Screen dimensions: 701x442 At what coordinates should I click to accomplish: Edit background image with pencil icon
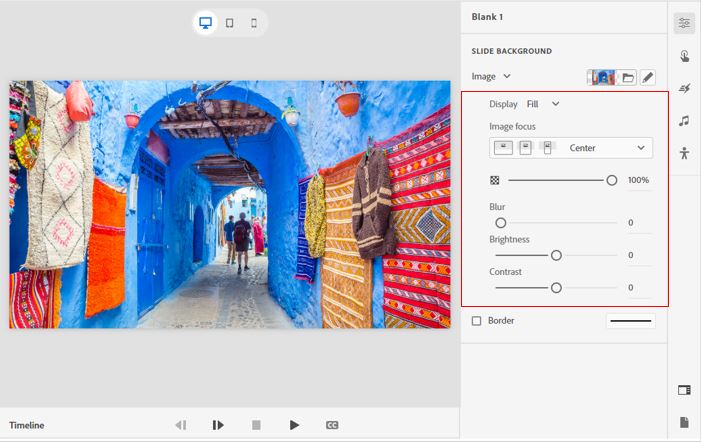(648, 77)
